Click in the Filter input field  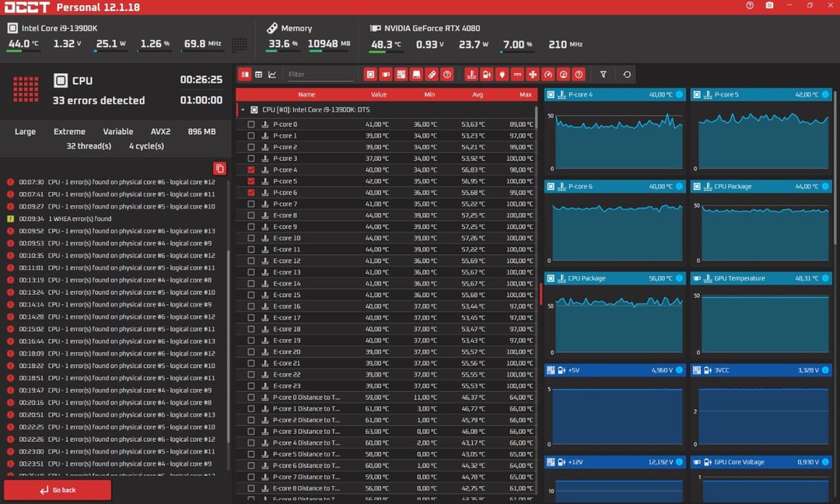coord(320,75)
